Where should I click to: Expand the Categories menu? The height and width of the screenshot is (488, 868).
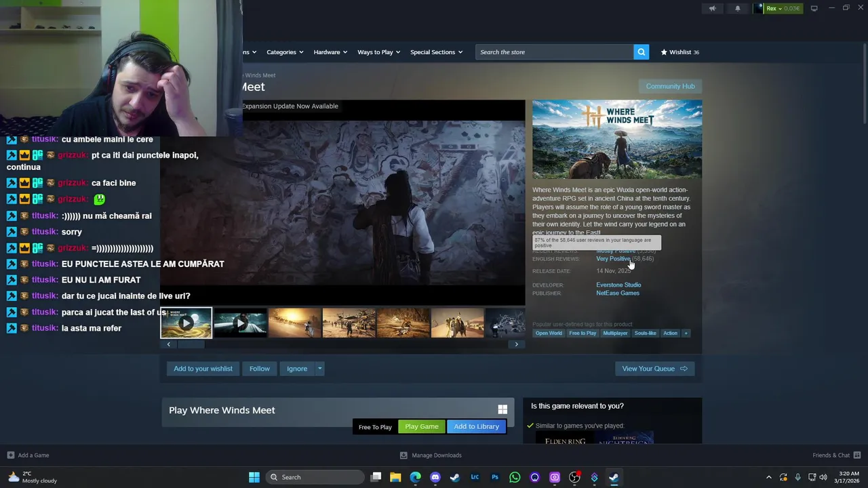285,52
